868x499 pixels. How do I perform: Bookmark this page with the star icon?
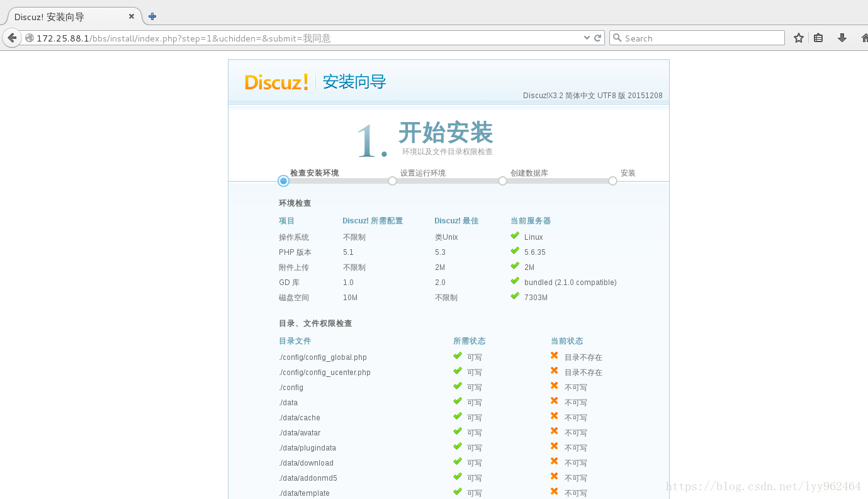click(799, 38)
